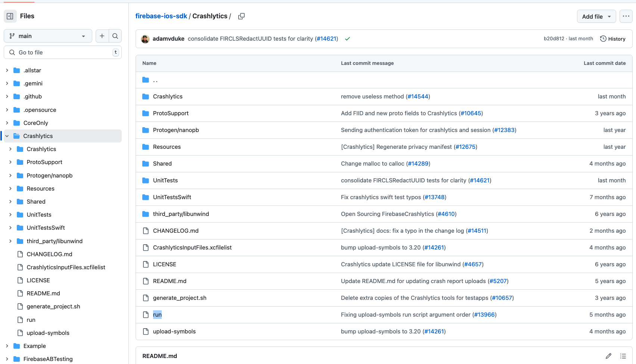The width and height of the screenshot is (636, 364).
Task: Open the b20d812 commit hash link
Action: (554, 39)
